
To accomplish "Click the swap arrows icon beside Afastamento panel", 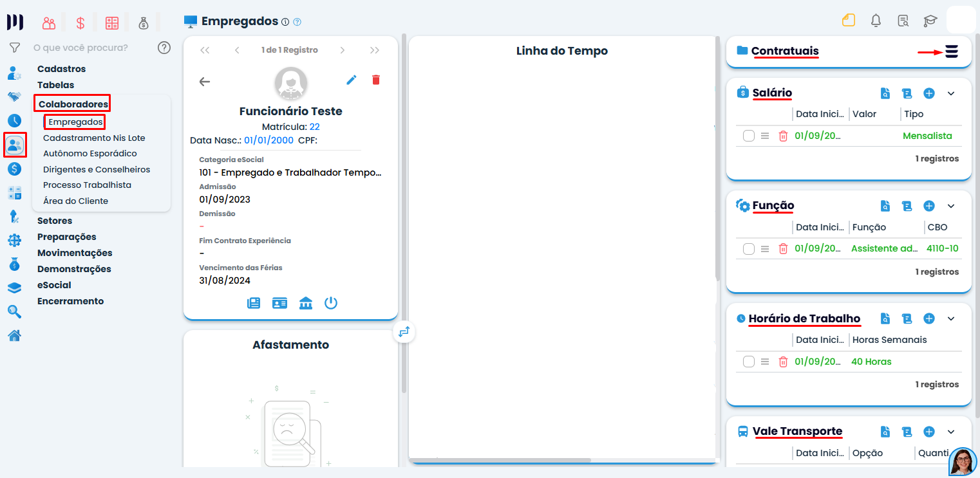I will tap(404, 332).
